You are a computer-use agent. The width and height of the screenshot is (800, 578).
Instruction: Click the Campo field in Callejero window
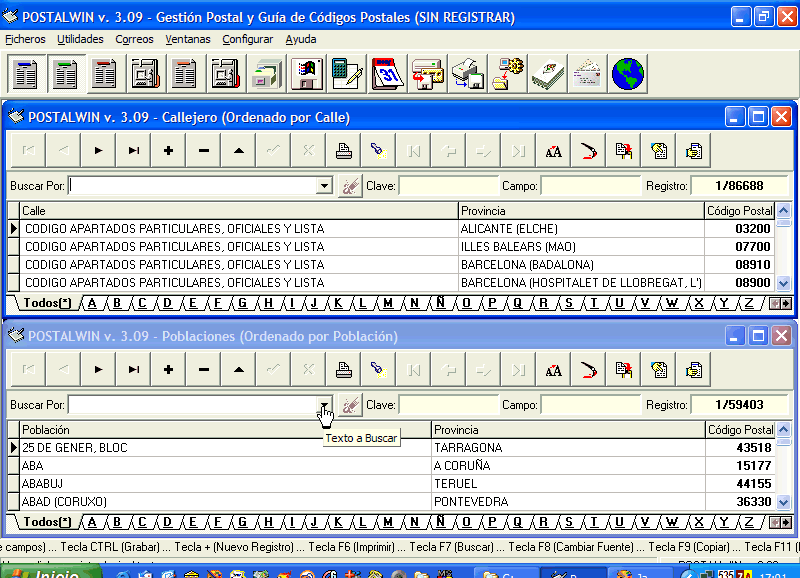coord(590,186)
